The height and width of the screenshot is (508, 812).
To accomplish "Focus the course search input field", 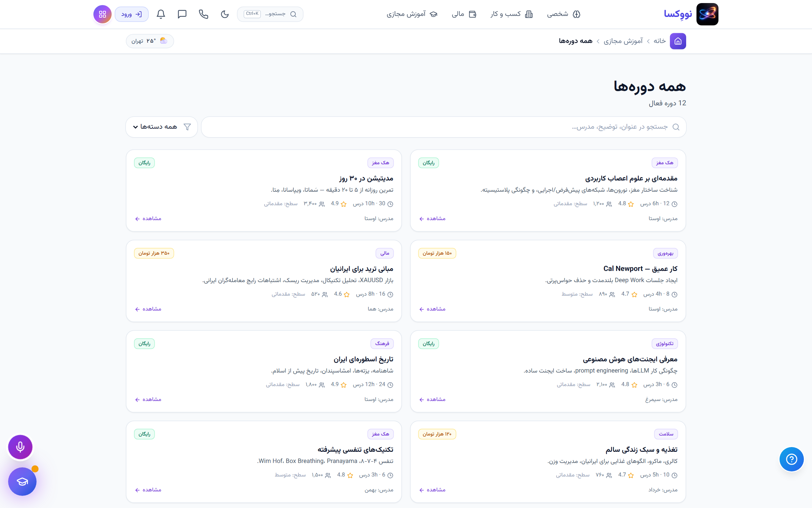I will tap(444, 127).
